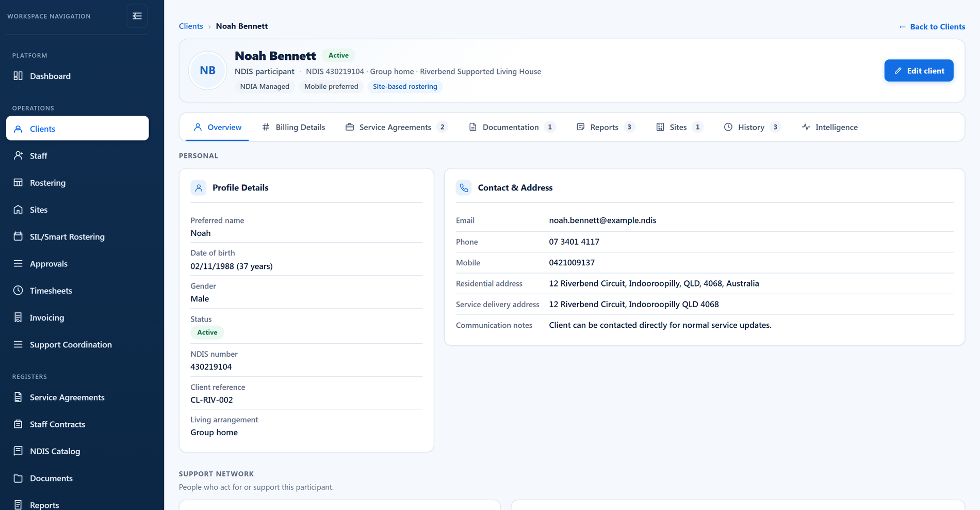Open the Service Agreements tab

pos(396,127)
